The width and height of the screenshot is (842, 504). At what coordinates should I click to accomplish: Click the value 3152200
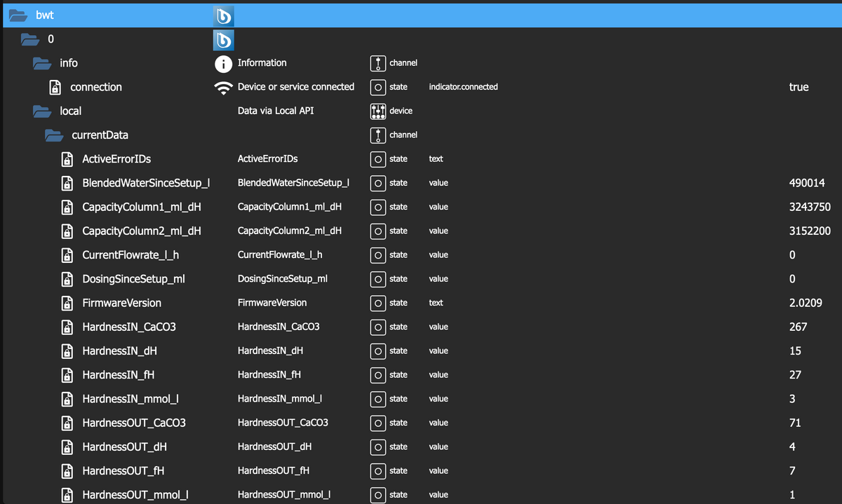click(x=810, y=231)
